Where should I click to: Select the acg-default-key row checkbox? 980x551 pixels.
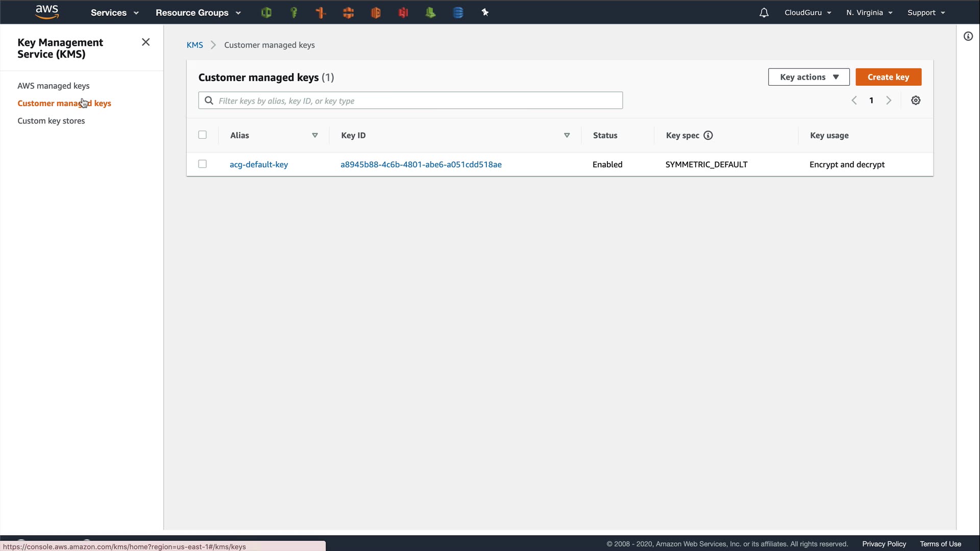coord(203,164)
